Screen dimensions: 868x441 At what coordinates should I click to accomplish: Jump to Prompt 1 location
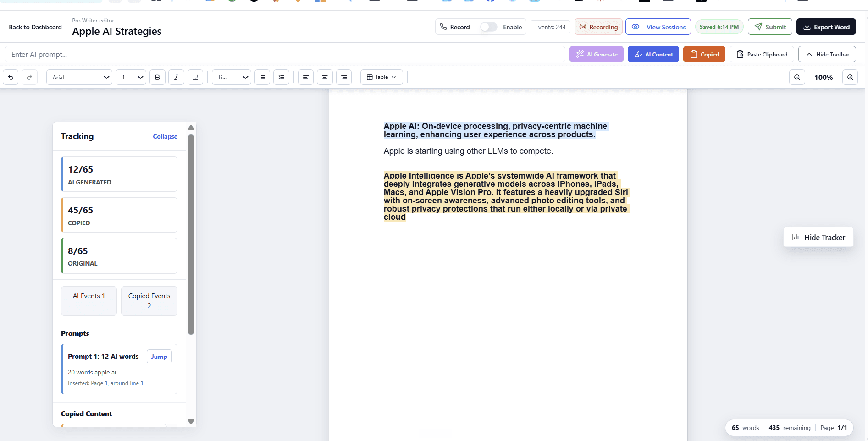coord(159,357)
